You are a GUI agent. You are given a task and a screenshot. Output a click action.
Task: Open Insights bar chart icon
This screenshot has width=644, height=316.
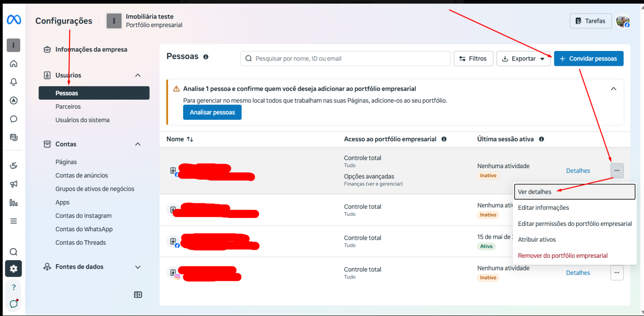click(x=14, y=203)
